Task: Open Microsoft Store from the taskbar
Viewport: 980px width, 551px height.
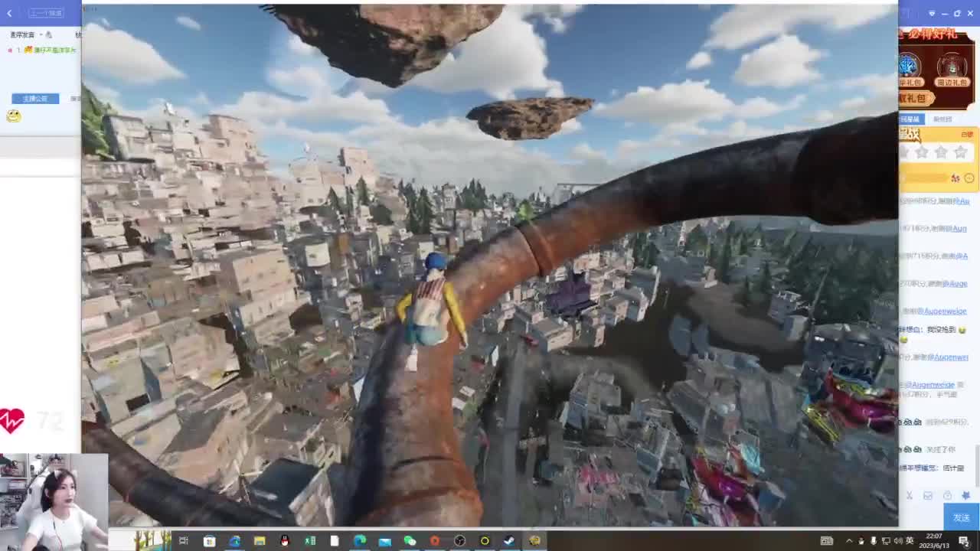Action: click(x=209, y=541)
